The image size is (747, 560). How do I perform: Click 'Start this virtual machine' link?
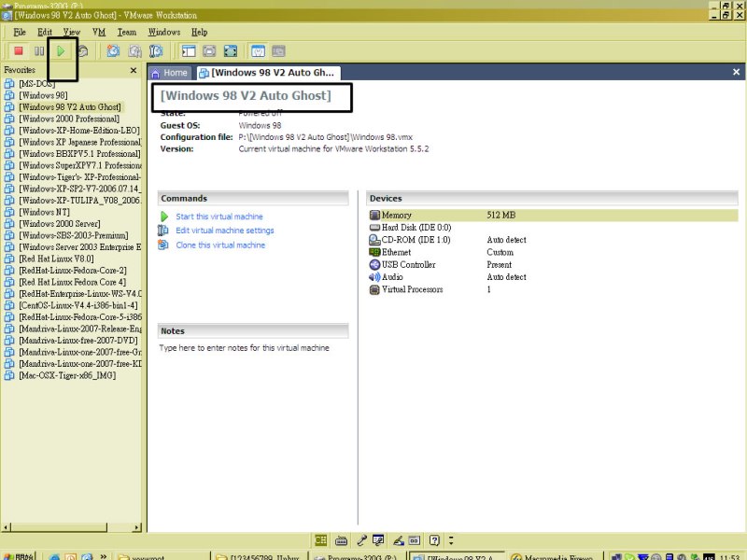[x=219, y=217]
